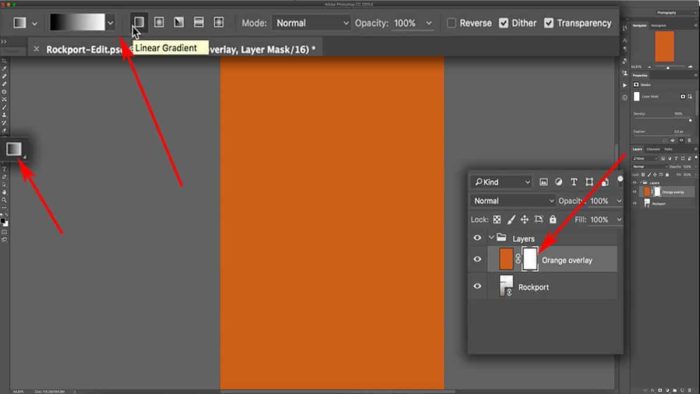The width and height of the screenshot is (700, 394).
Task: Select the Radial Gradient style
Action: [x=159, y=22]
